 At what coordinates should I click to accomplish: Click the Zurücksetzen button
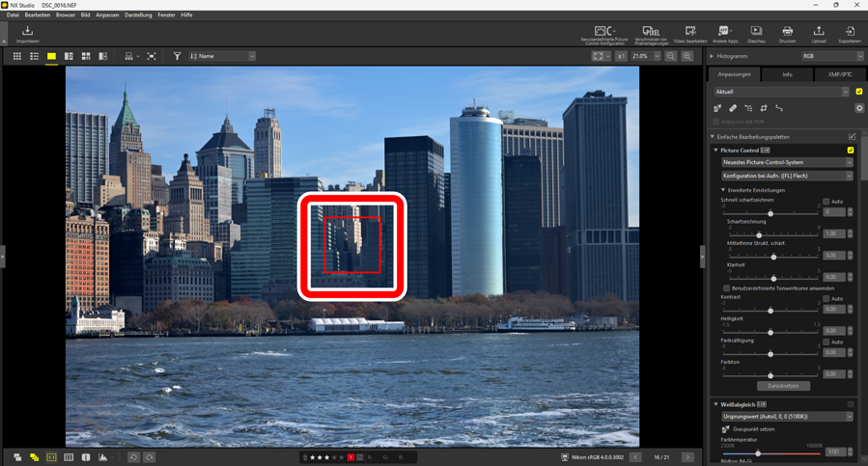click(783, 386)
